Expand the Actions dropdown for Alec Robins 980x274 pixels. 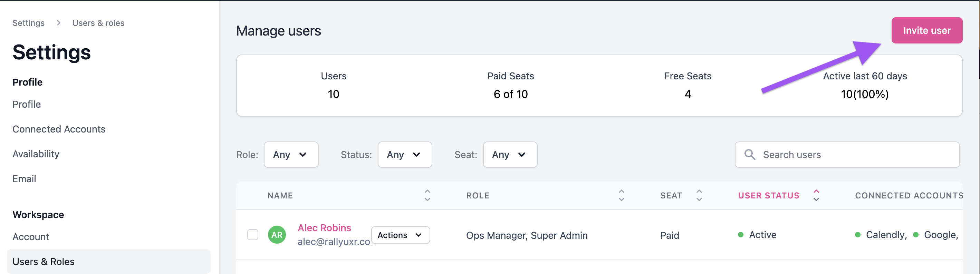click(x=400, y=235)
